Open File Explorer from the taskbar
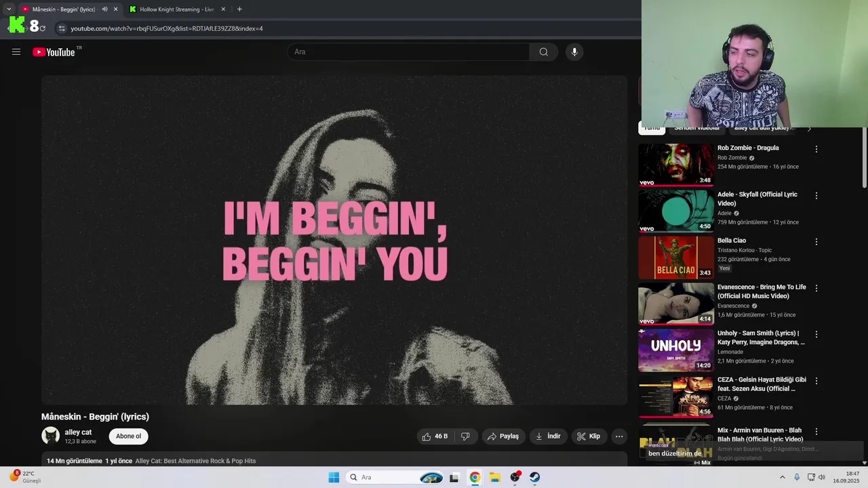Image resolution: width=868 pixels, height=488 pixels. click(x=494, y=477)
